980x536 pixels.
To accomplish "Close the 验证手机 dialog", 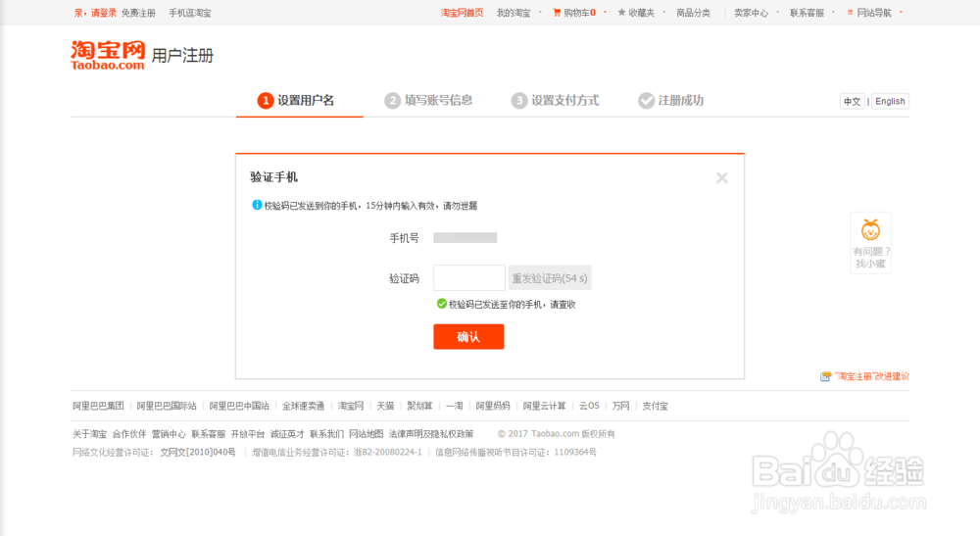I will click(x=722, y=178).
